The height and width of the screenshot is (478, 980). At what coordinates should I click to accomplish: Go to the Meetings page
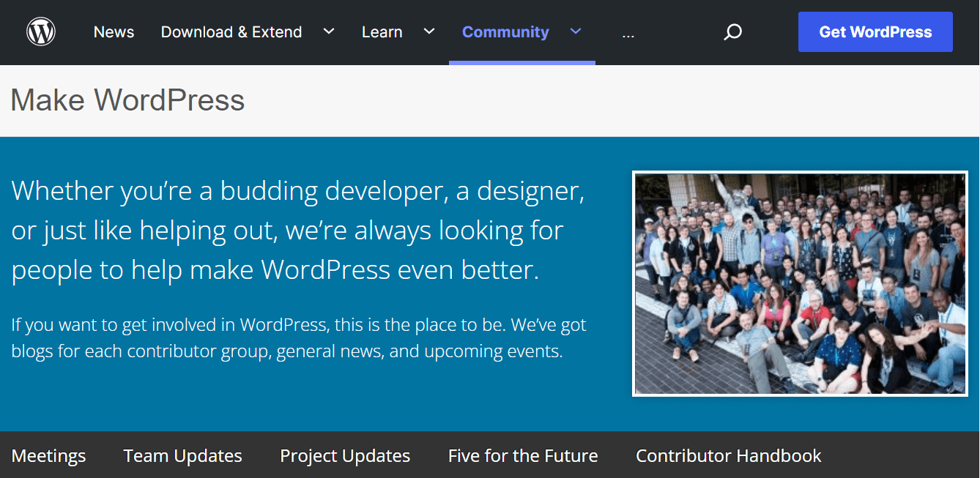point(48,455)
